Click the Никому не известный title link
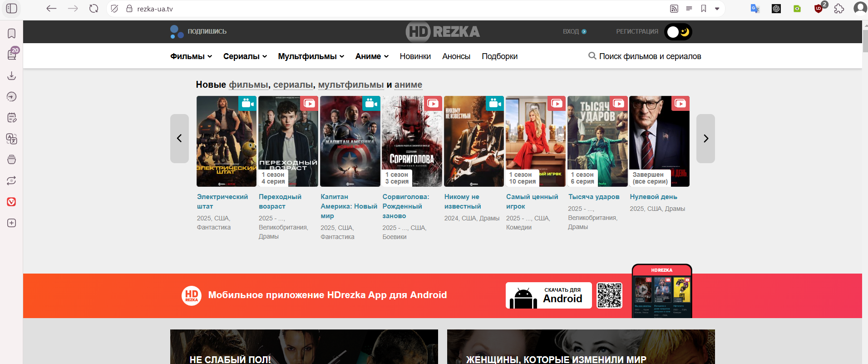The image size is (868, 364). tap(462, 201)
